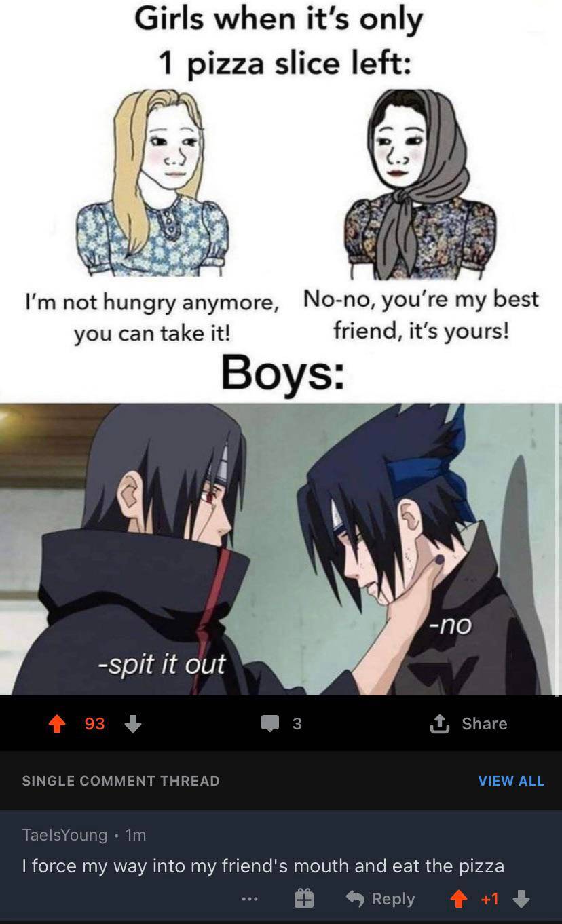The width and height of the screenshot is (562, 924).
Task: Tap VIEW ALL comments link
Action: point(511,781)
